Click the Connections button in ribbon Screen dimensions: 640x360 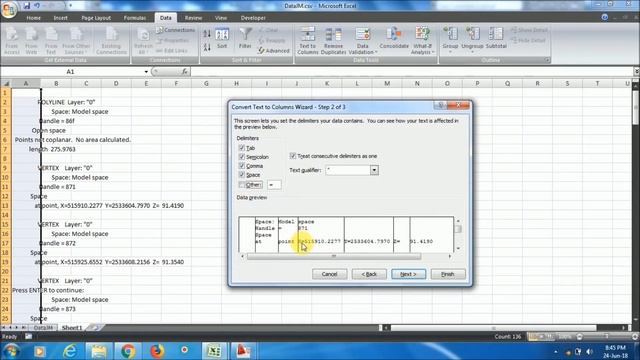[x=176, y=30]
